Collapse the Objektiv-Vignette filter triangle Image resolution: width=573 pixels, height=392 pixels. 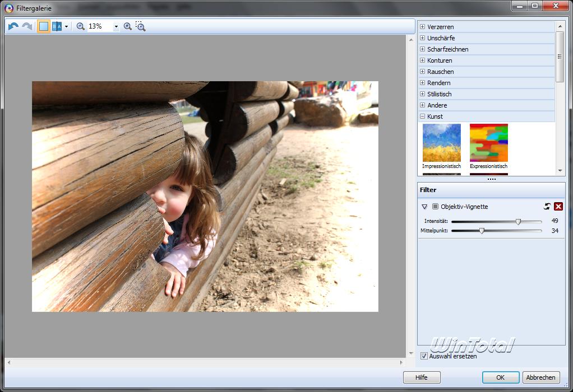[425, 207]
